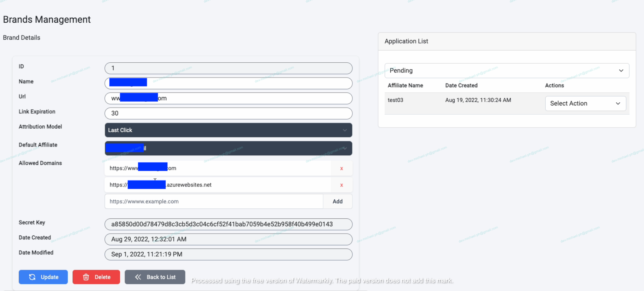Click the Update button
The height and width of the screenshot is (291, 644).
[43, 277]
